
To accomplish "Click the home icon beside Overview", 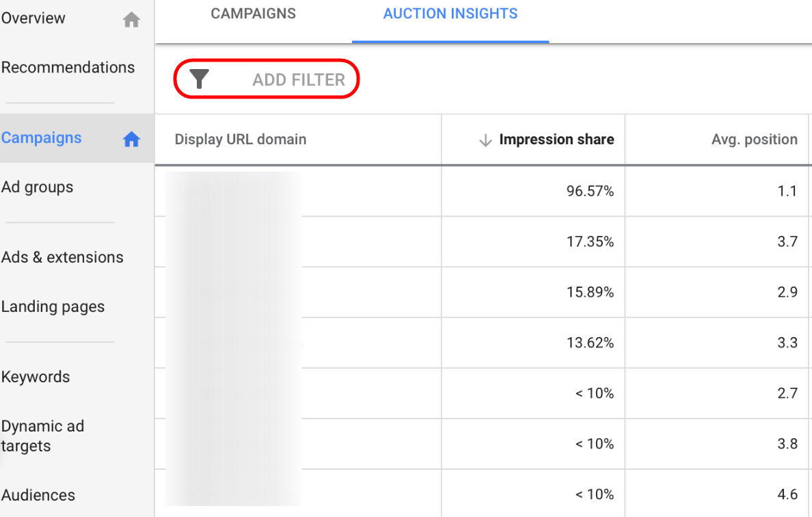I will point(131,21).
